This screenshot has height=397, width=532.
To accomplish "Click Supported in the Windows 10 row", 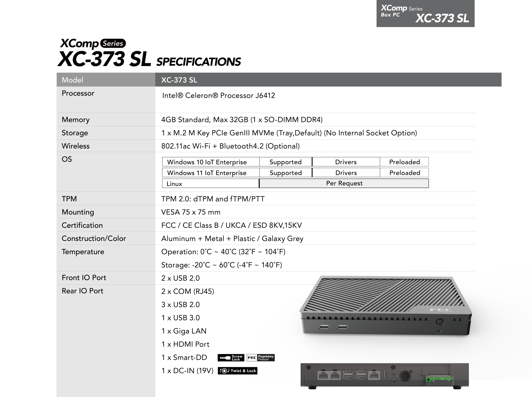I will coord(285,162).
